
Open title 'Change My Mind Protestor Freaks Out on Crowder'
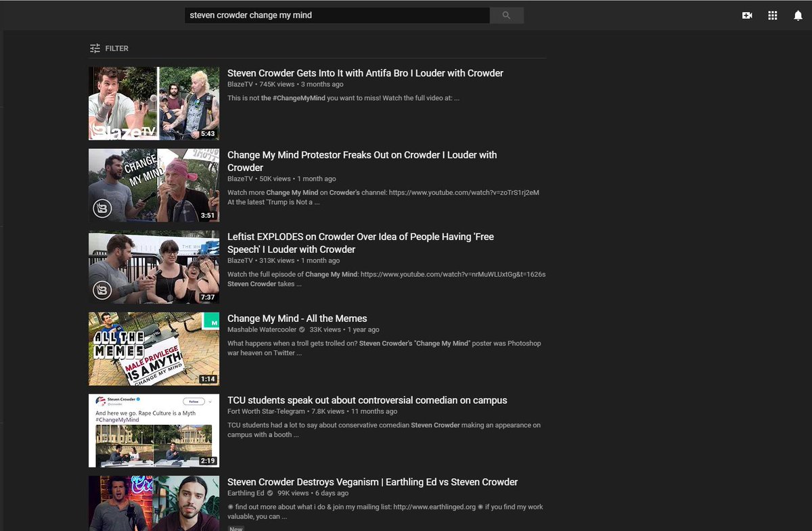tap(362, 161)
